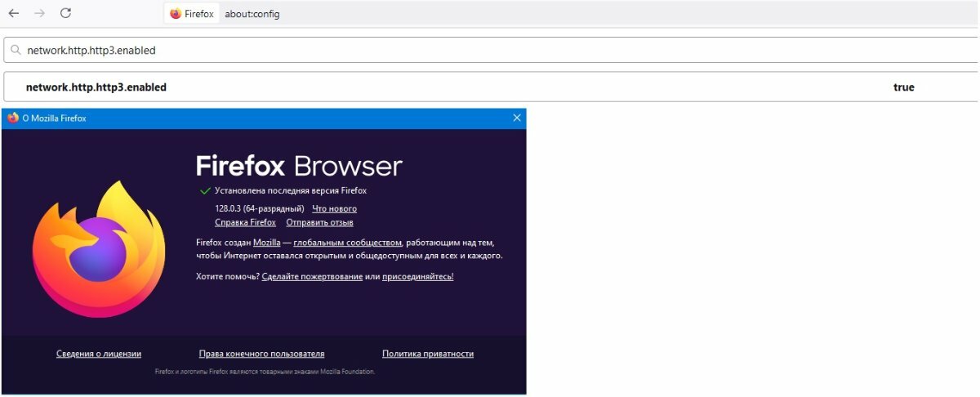Screen dimensions: 980x397
Task: Click the 'Firefox Browser' heading
Action: [x=299, y=166]
